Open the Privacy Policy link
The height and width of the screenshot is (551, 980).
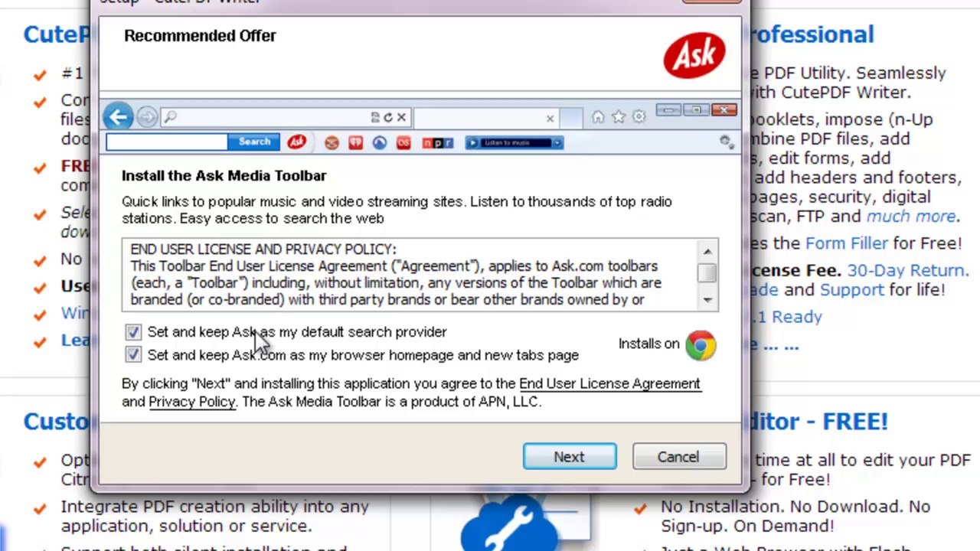191,402
